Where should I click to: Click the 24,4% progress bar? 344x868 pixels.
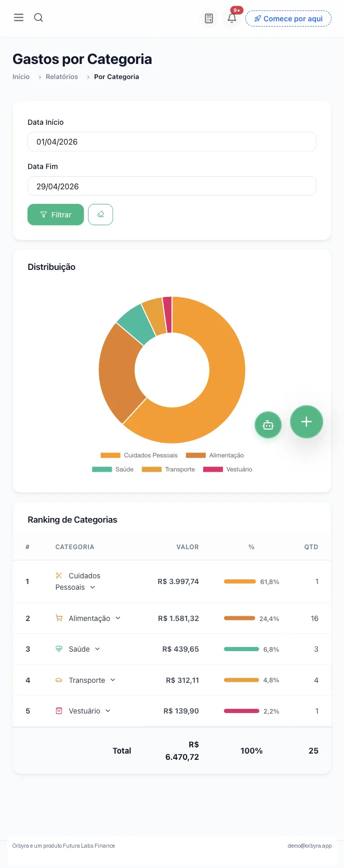(x=240, y=618)
